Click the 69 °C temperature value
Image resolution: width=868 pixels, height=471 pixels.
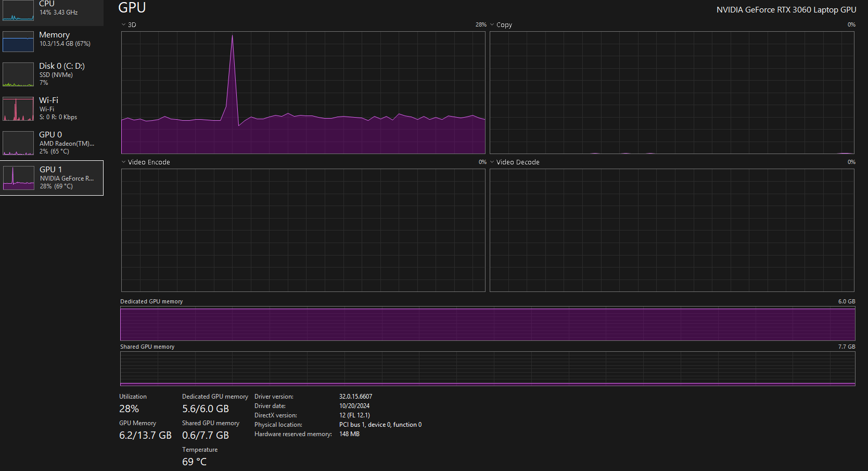point(194,462)
